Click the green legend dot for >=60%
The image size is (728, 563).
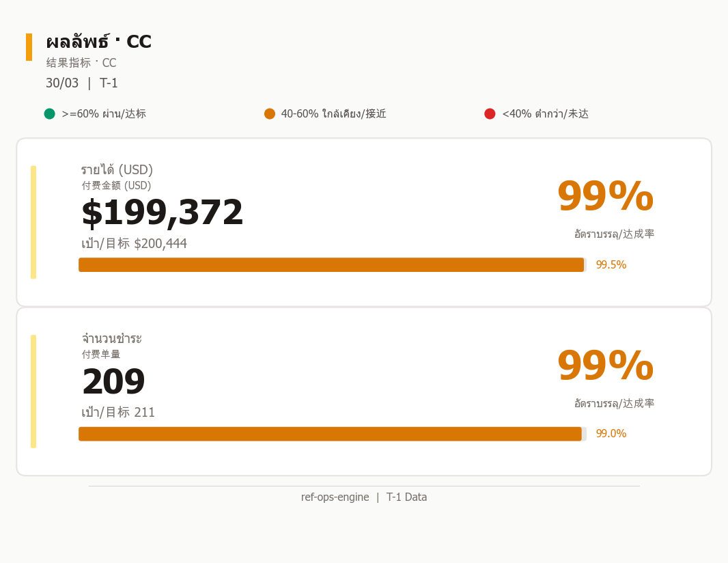click(x=50, y=114)
